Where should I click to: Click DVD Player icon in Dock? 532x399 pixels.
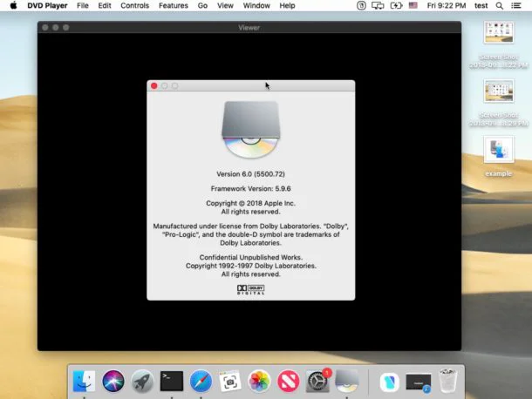click(x=346, y=381)
